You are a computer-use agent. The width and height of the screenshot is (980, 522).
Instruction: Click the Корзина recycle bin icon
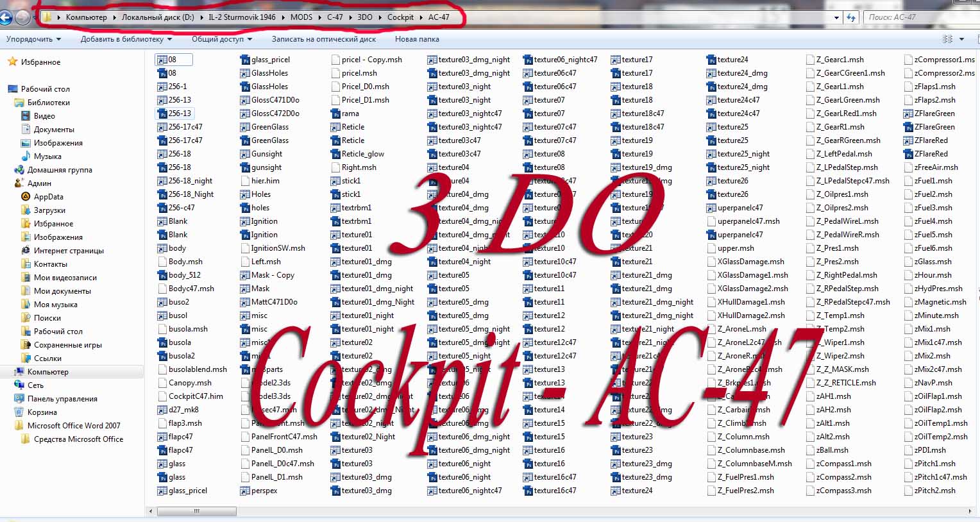point(19,412)
